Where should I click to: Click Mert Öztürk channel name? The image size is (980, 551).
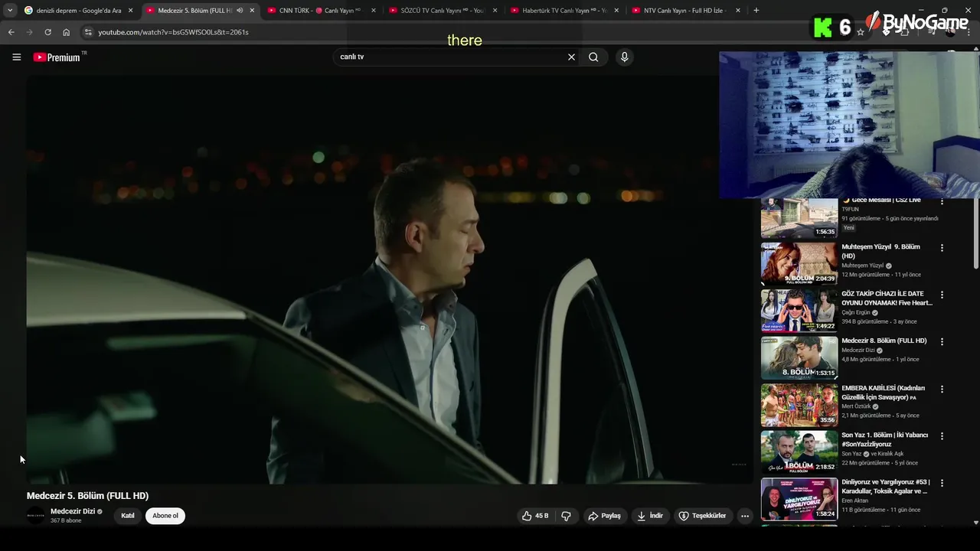pos(857,406)
